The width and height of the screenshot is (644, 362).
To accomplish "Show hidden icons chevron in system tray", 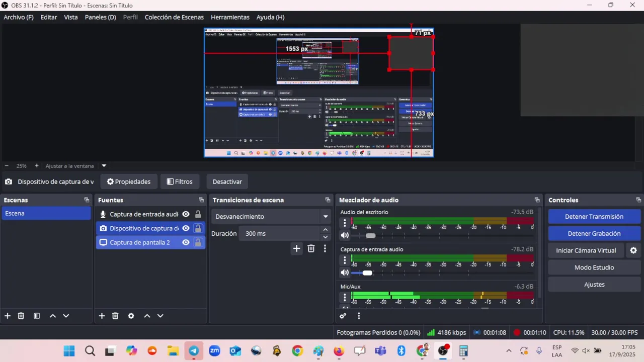I will tap(509, 351).
